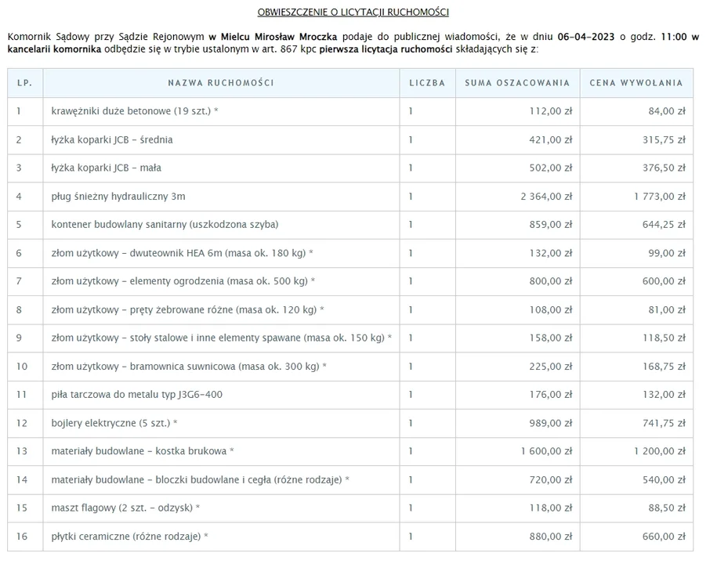
Task: Click maszt flagowy (2 szt. – odzysk)
Action: coord(125,508)
